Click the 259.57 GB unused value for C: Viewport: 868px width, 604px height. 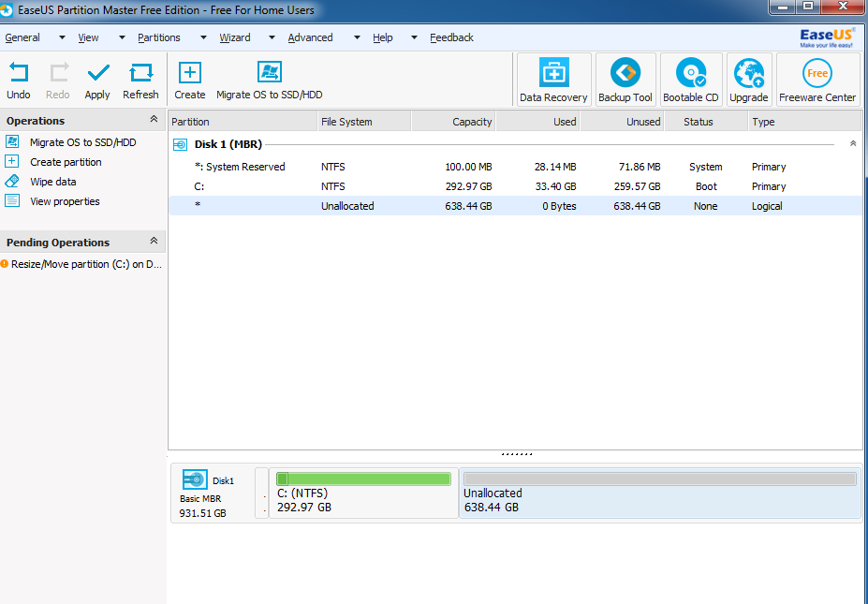coord(637,186)
